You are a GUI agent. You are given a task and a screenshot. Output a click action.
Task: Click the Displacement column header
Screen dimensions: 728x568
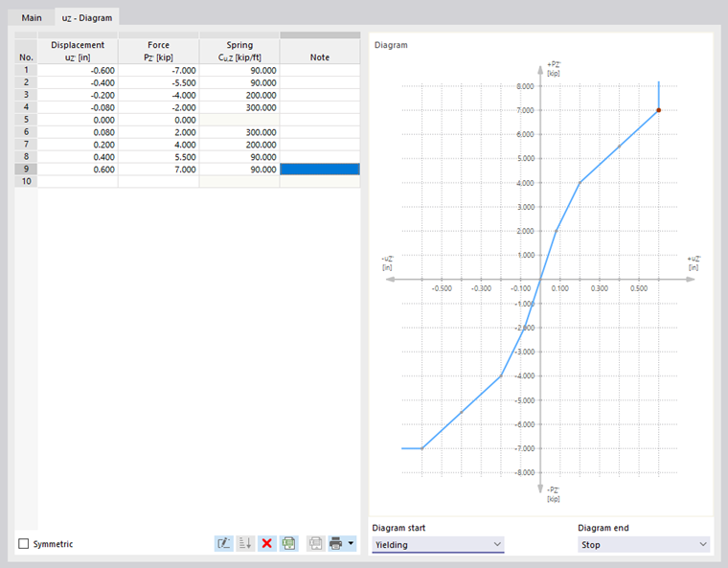click(x=78, y=51)
